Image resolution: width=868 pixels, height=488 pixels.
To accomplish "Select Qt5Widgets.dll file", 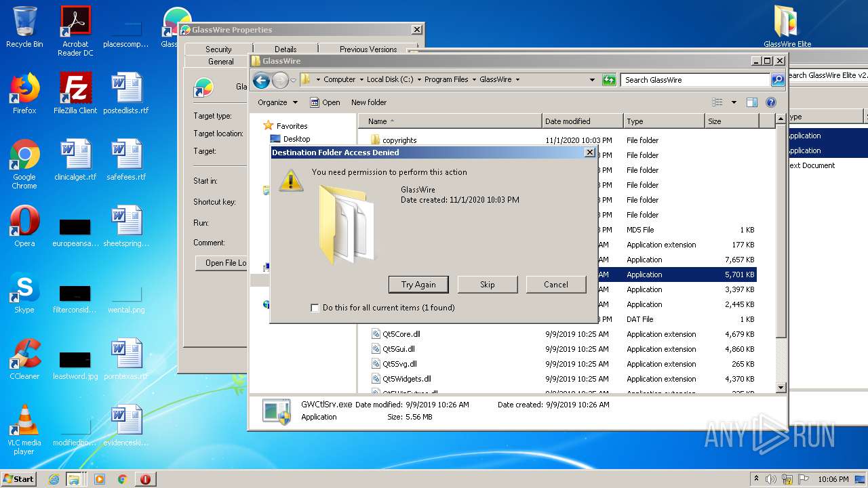I will pos(401,379).
